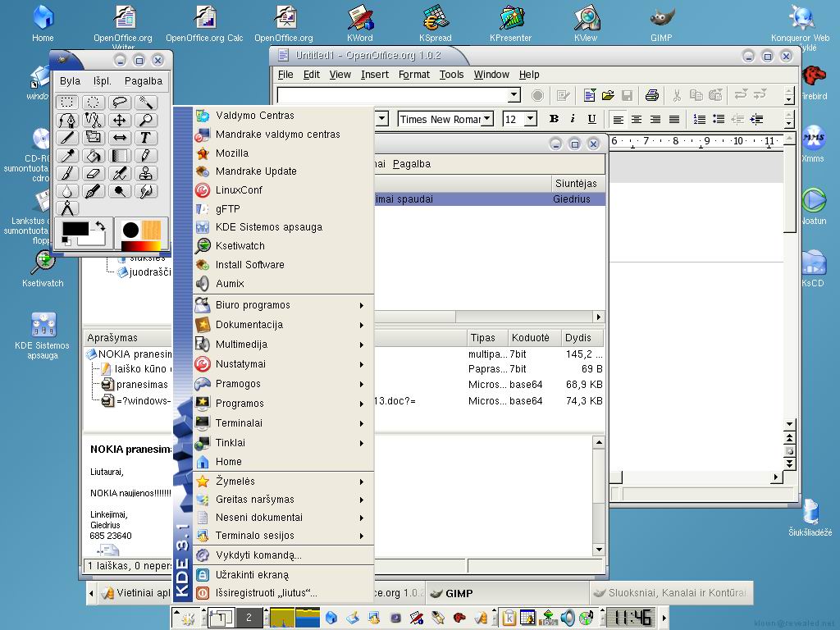Screen dimensions: 840x630
Task: Click the taskbar clock display
Action: point(631,618)
